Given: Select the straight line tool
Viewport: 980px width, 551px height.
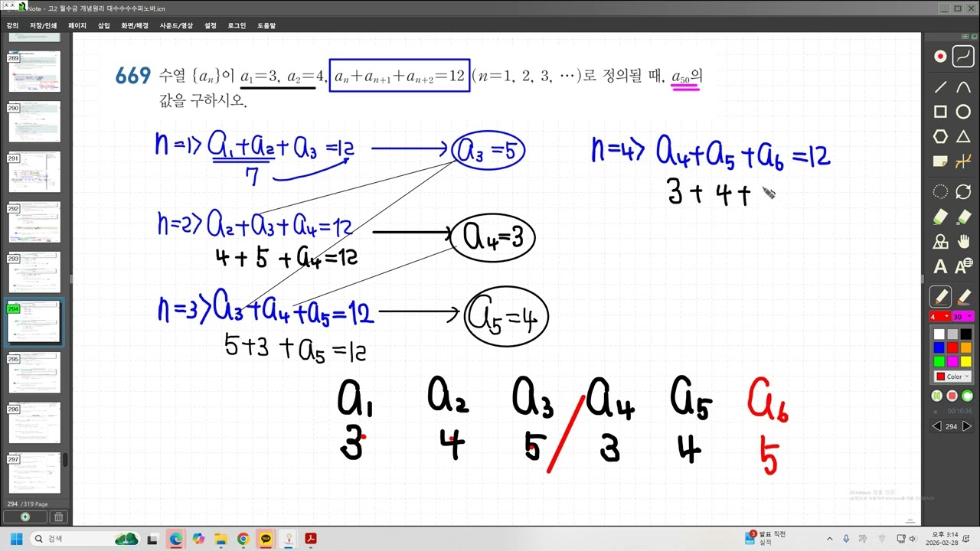Looking at the screenshot, I should coord(940,86).
